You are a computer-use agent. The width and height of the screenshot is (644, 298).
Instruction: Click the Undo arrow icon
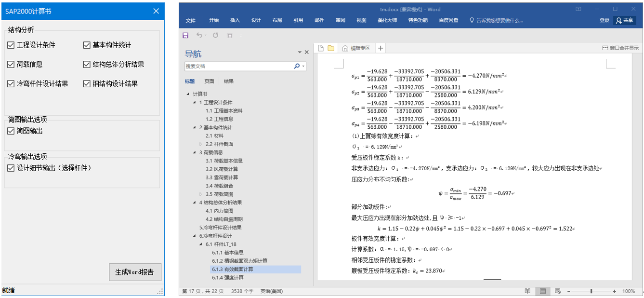click(199, 35)
